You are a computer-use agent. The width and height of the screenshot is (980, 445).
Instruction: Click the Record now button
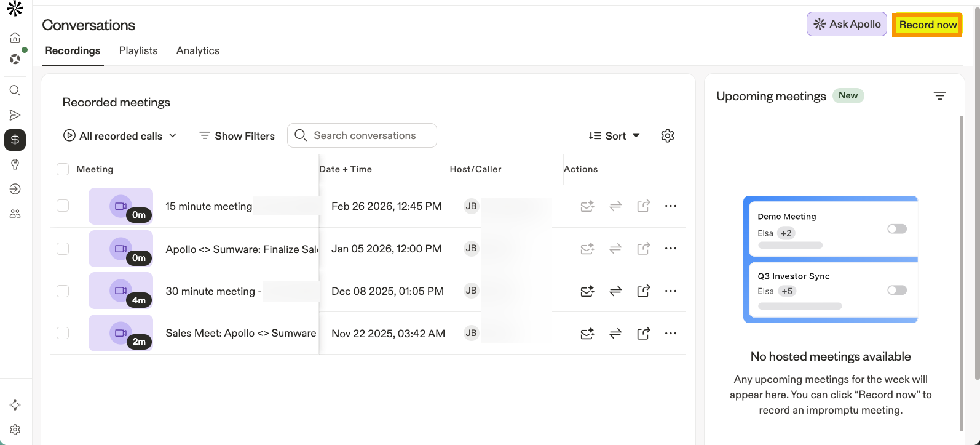point(928,25)
